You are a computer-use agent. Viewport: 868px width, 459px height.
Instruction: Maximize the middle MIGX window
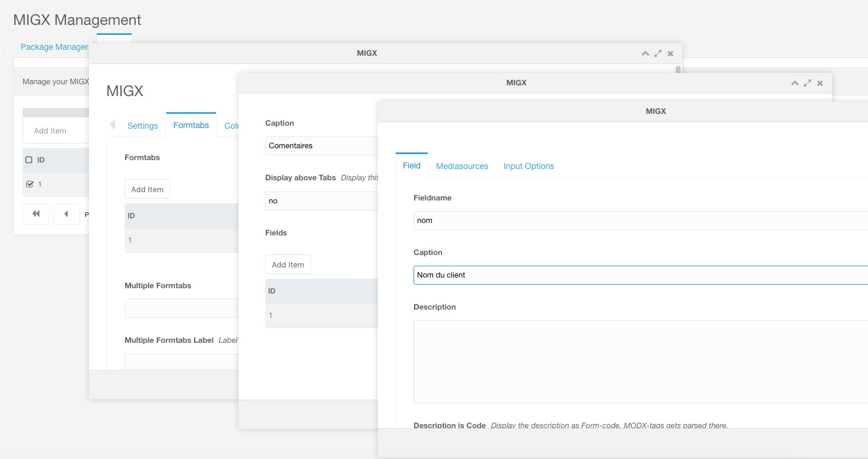point(807,83)
